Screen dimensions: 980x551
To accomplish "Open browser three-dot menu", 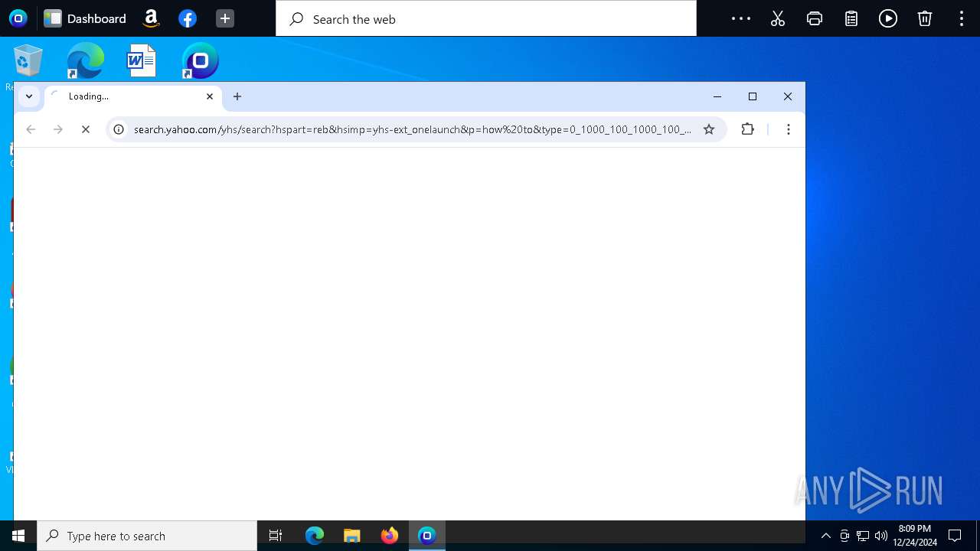I will click(789, 129).
